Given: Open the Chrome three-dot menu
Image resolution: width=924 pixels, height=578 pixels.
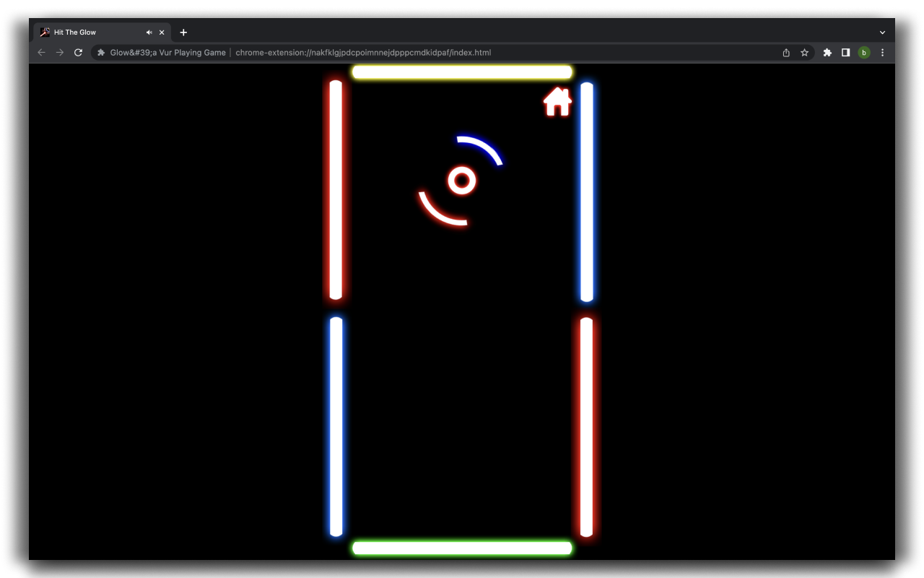Looking at the screenshot, I should coord(882,53).
